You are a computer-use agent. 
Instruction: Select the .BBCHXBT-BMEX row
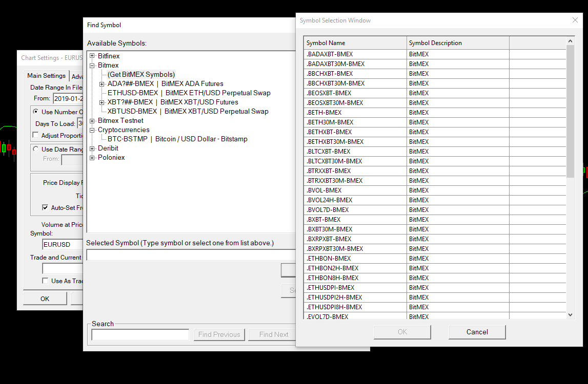[x=435, y=74]
